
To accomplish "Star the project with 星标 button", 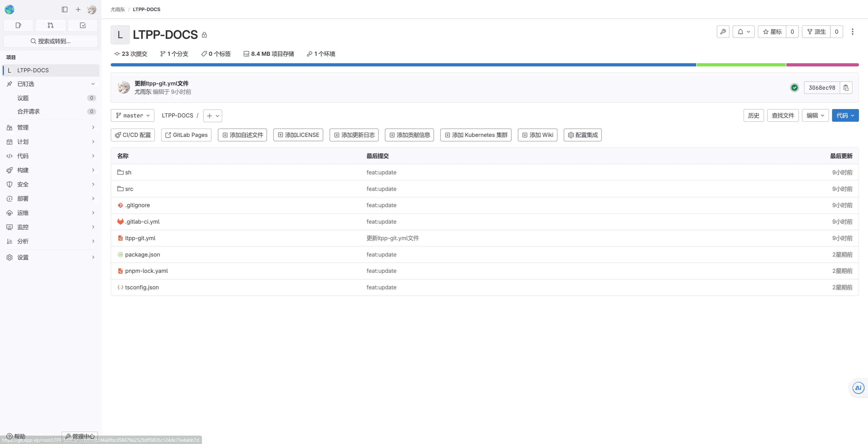I will click(x=772, y=32).
